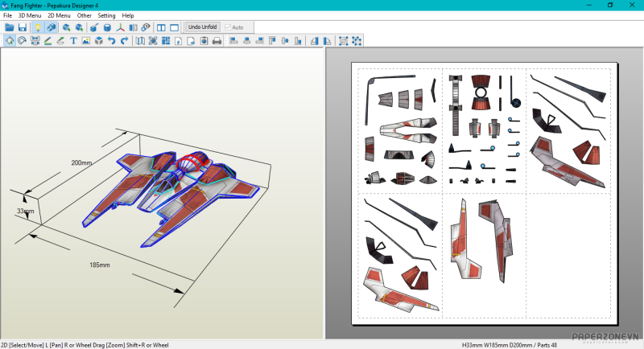
Task: Click the Open file folder icon
Action: coord(9,27)
